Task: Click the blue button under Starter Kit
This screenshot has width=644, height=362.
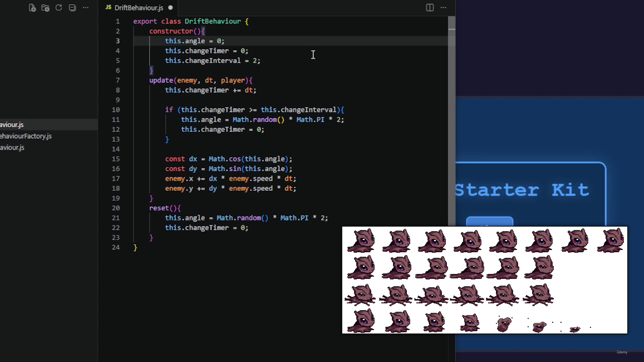Action: pyautogui.click(x=490, y=221)
